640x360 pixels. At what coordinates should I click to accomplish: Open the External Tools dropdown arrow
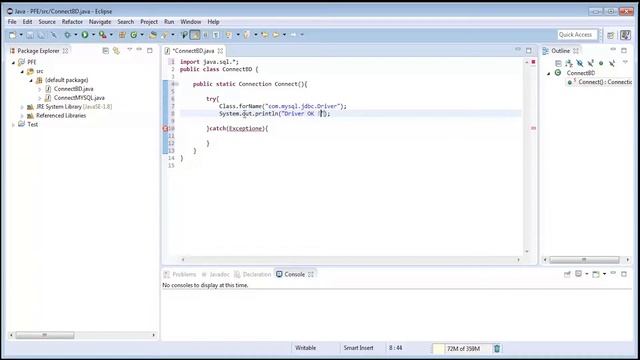(x=111, y=35)
